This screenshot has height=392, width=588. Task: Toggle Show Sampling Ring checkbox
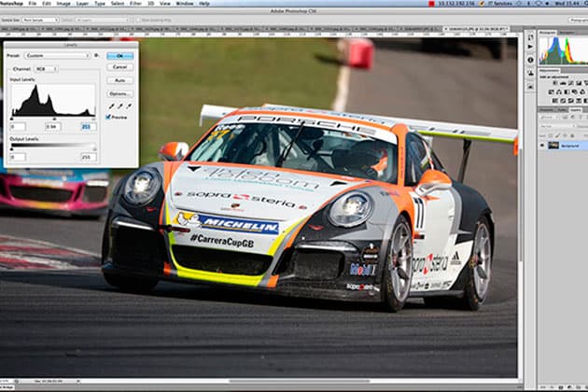(138, 20)
